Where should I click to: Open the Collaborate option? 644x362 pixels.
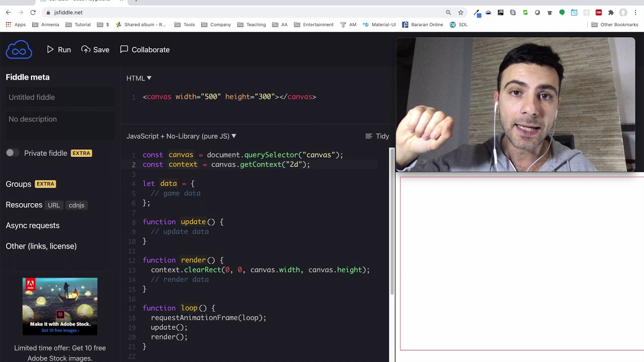145,50
